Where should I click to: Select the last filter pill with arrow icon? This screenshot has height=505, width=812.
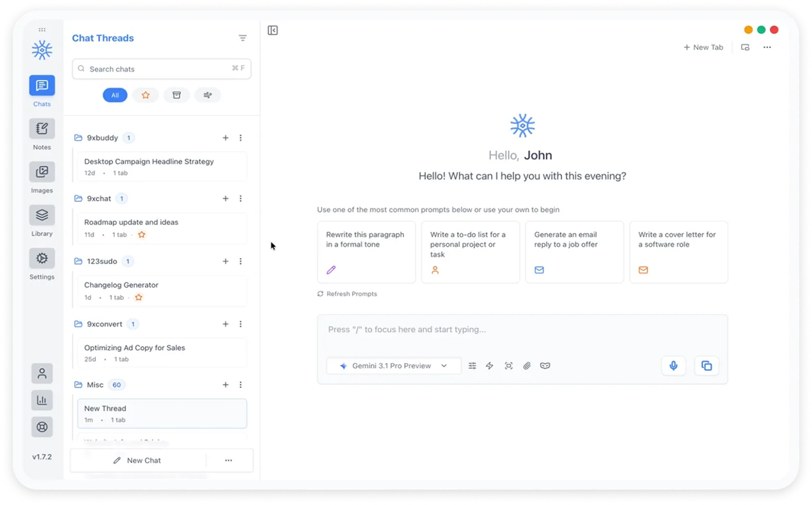(208, 95)
